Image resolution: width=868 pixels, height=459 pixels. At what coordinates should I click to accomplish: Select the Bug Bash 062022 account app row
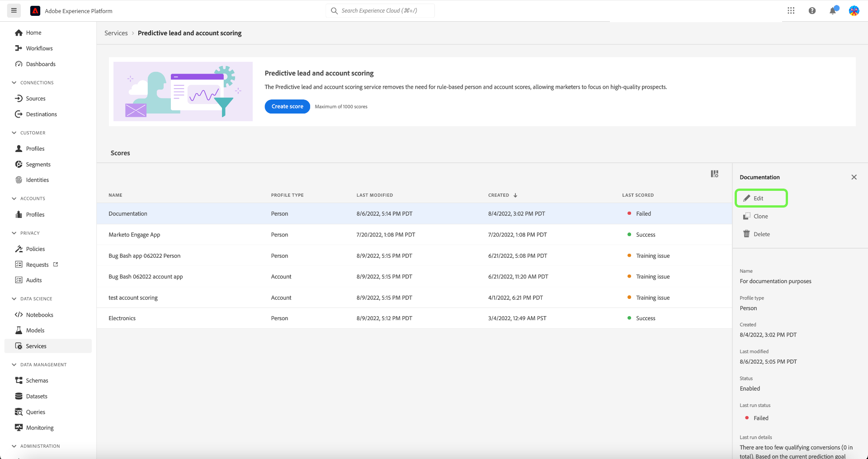[x=414, y=277]
